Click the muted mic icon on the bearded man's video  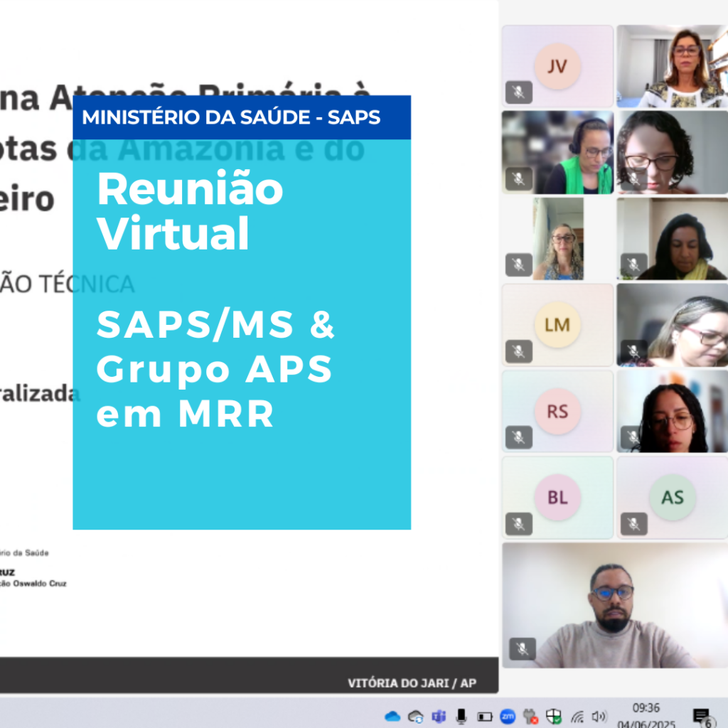[523, 648]
